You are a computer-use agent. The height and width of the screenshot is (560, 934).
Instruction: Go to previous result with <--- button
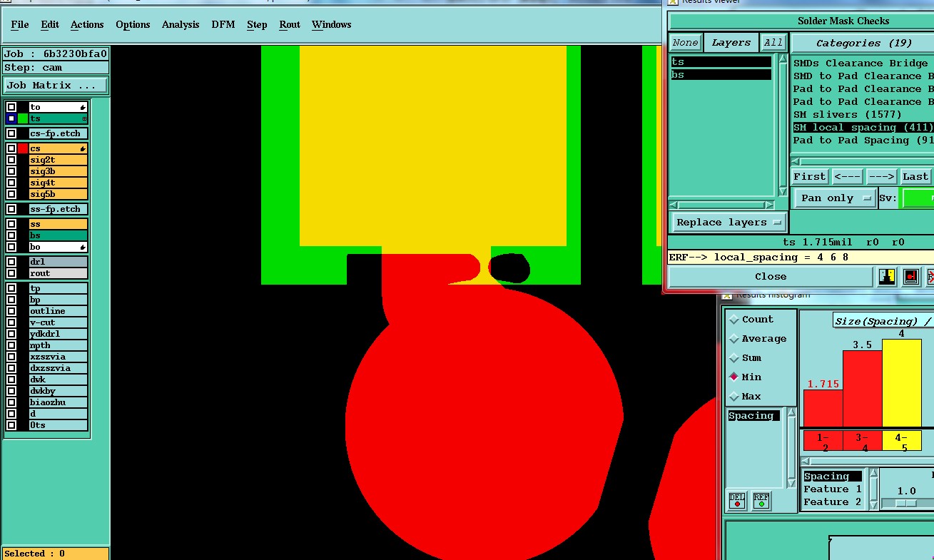(846, 176)
